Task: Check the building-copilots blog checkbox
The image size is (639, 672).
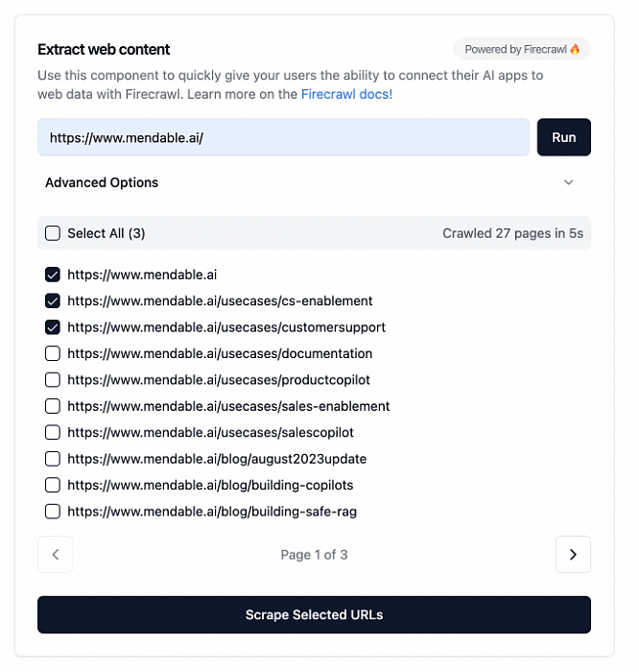Action: (53, 485)
